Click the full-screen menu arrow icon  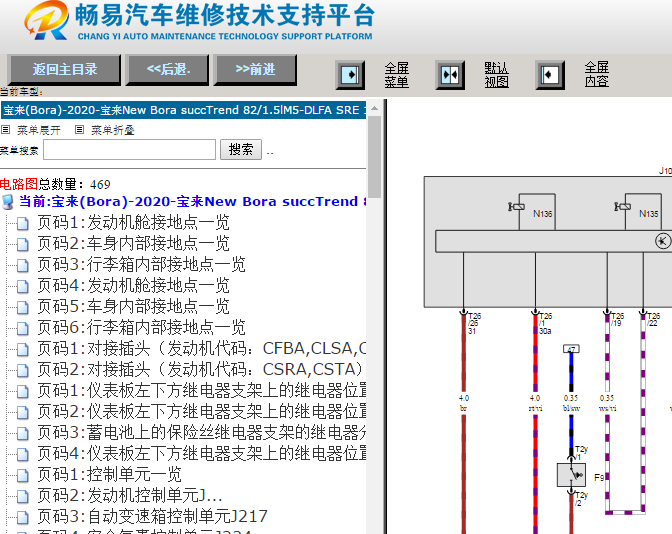point(350,75)
